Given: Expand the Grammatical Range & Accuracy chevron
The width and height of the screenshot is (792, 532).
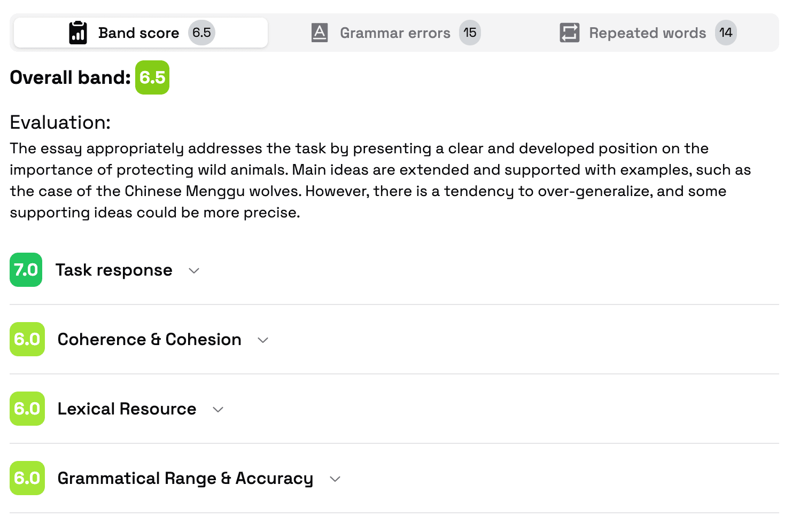Looking at the screenshot, I should 335,479.
